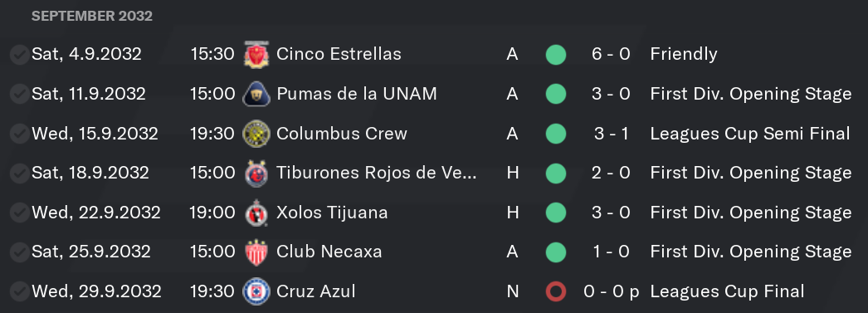Click the SEPTEMBER 2032 month header
This screenshot has width=868, height=313.
(92, 17)
